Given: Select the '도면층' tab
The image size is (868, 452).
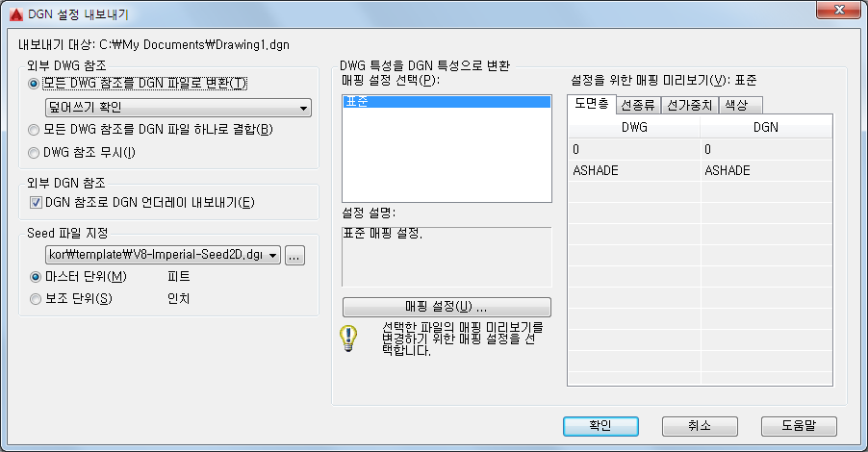Looking at the screenshot, I should [x=591, y=104].
